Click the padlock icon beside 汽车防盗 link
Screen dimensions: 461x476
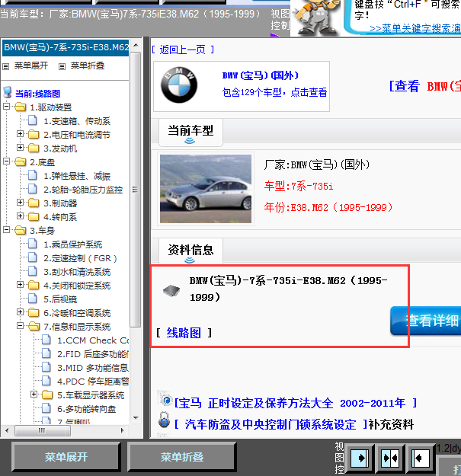point(164,420)
